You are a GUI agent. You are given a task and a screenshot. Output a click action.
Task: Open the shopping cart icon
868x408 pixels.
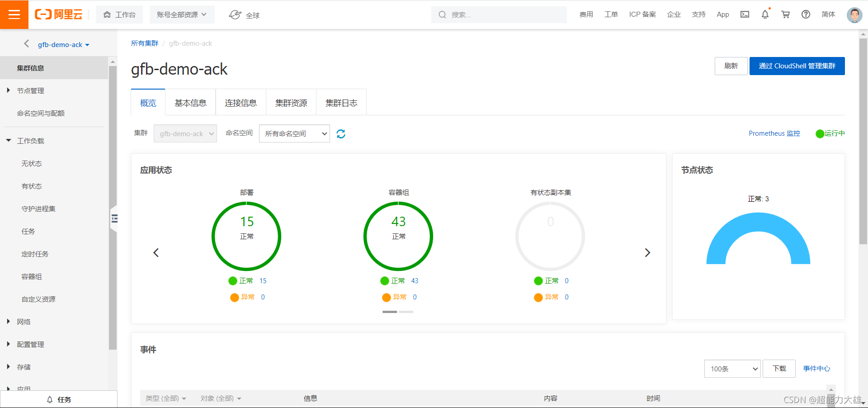tap(786, 14)
